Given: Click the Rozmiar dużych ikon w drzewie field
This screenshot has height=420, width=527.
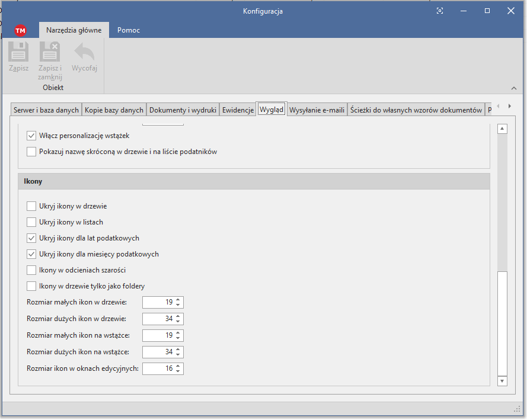Looking at the screenshot, I should click(158, 319).
